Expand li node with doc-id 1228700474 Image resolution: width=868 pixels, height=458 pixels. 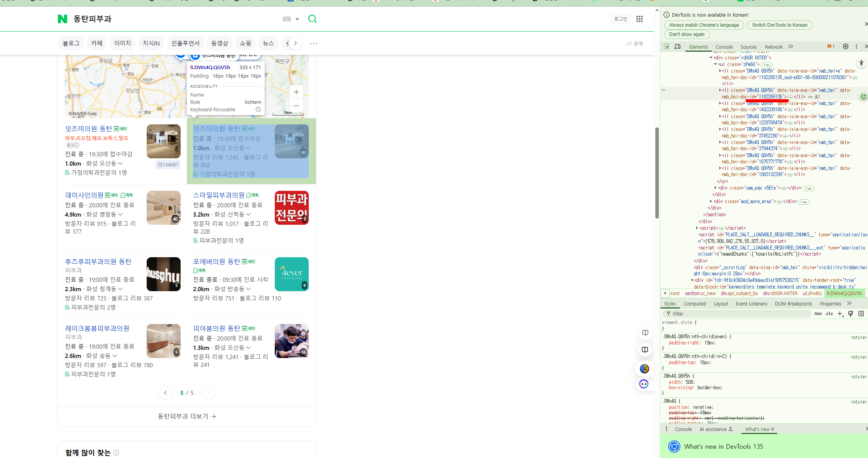(x=720, y=117)
